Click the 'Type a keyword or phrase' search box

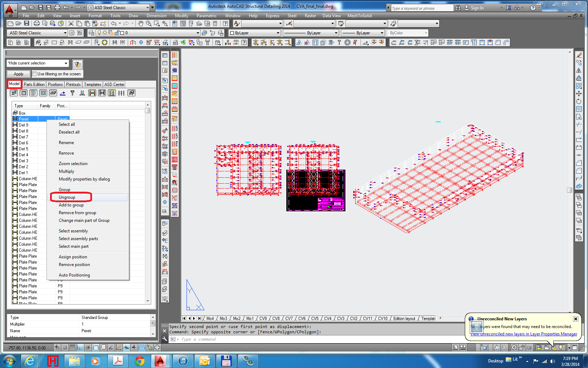pyautogui.click(x=422, y=8)
